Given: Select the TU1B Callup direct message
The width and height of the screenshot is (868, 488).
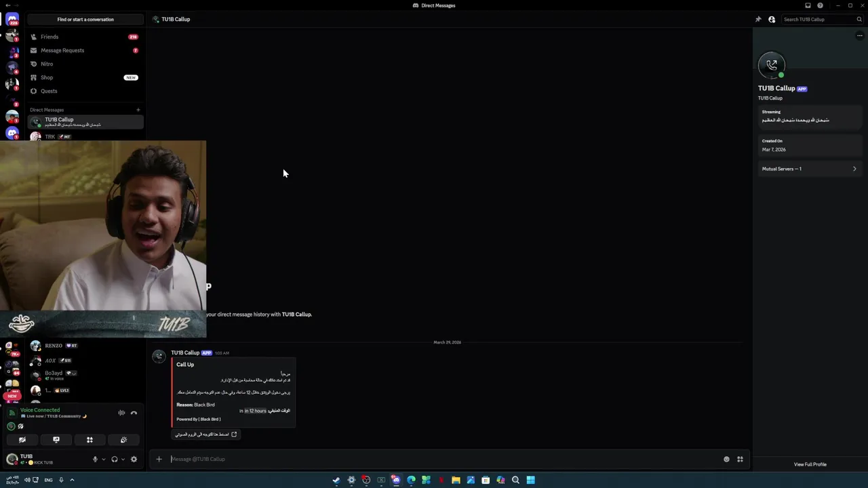Looking at the screenshot, I should 85,122.
